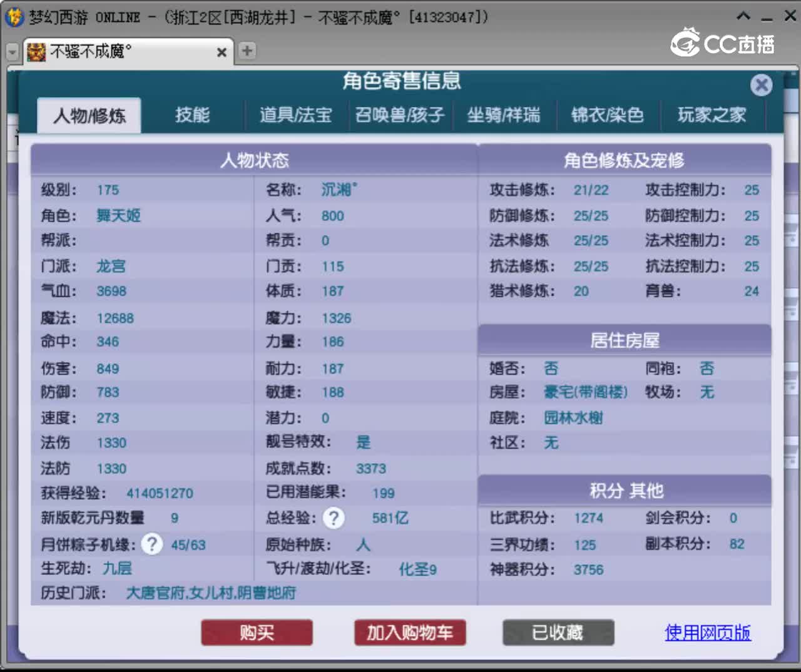Close the 不骚不成魔° tab
The width and height of the screenshot is (801, 672).
click(x=222, y=53)
